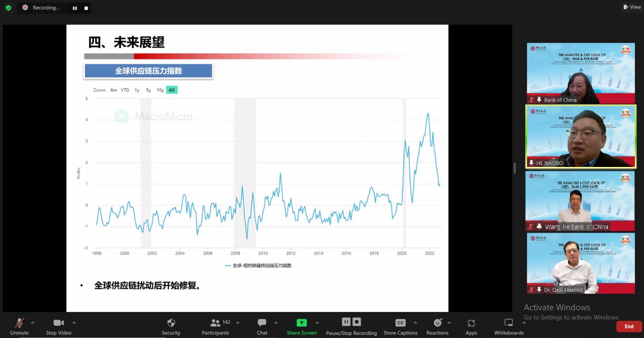The image size is (644, 338).
Task: Open the View layout menu
Action: 632,7
